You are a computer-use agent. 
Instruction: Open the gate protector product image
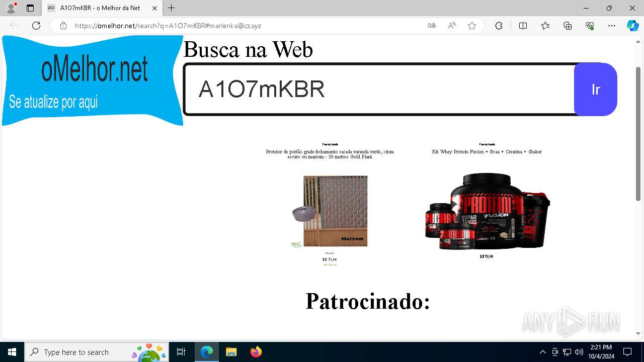click(x=330, y=211)
